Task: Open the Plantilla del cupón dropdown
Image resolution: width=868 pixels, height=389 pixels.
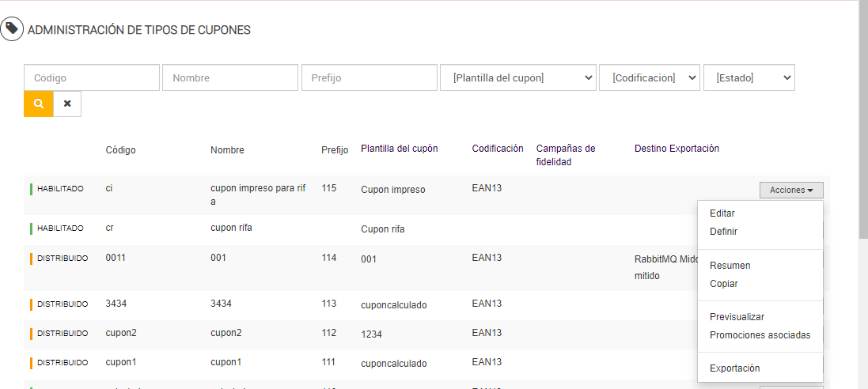Action: point(517,77)
